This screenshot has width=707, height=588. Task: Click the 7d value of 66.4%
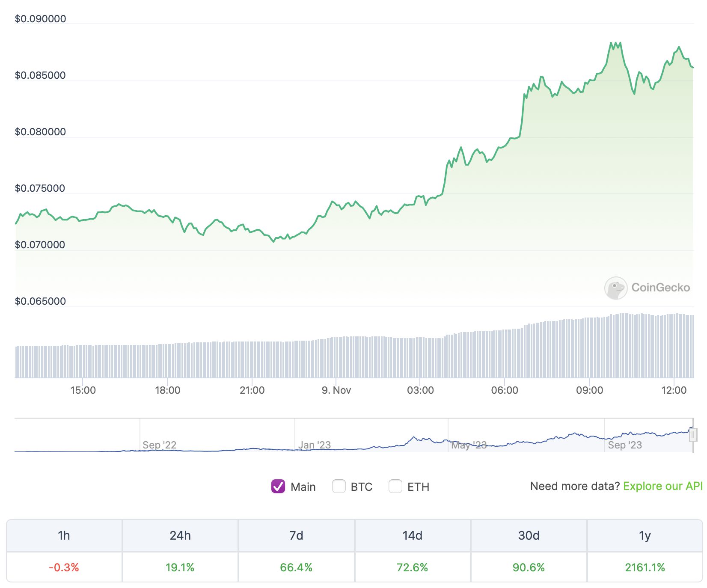click(296, 567)
